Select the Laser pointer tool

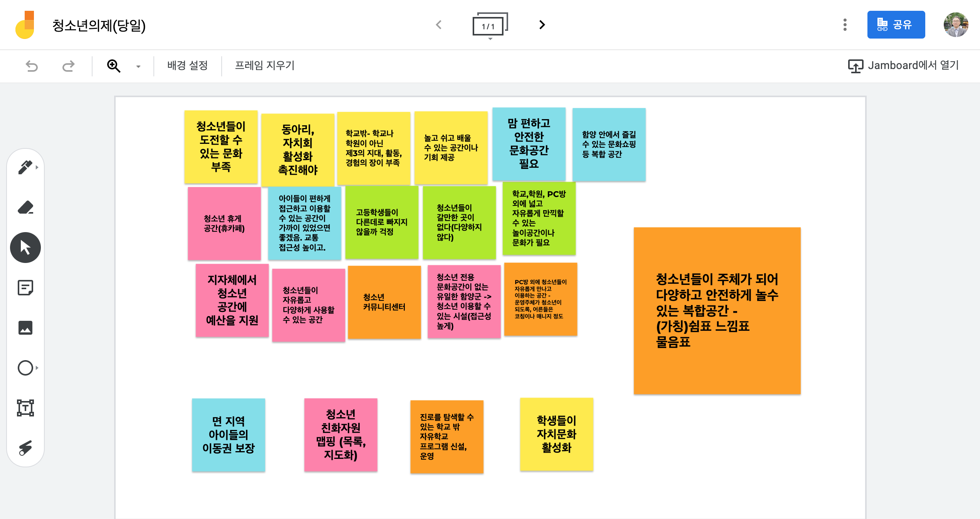pos(25,448)
